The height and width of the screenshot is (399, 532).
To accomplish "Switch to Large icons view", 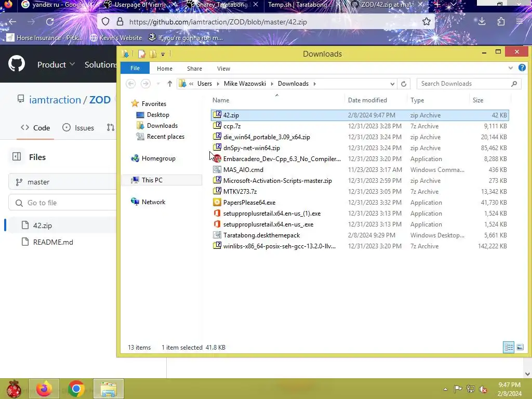I will 520,347.
